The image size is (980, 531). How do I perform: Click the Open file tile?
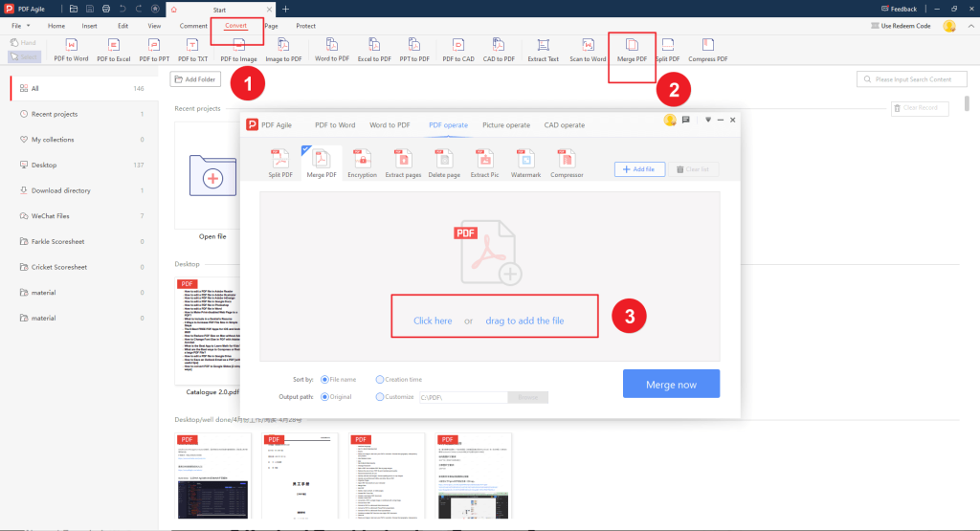click(x=212, y=176)
